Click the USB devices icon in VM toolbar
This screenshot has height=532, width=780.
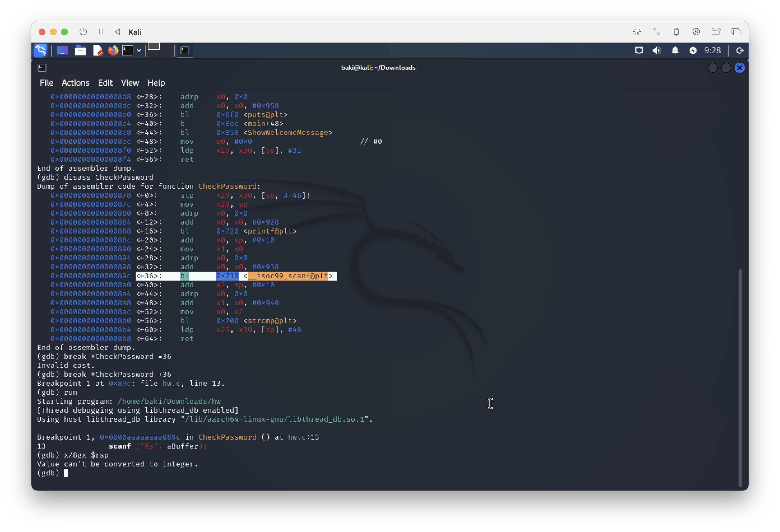[676, 32]
